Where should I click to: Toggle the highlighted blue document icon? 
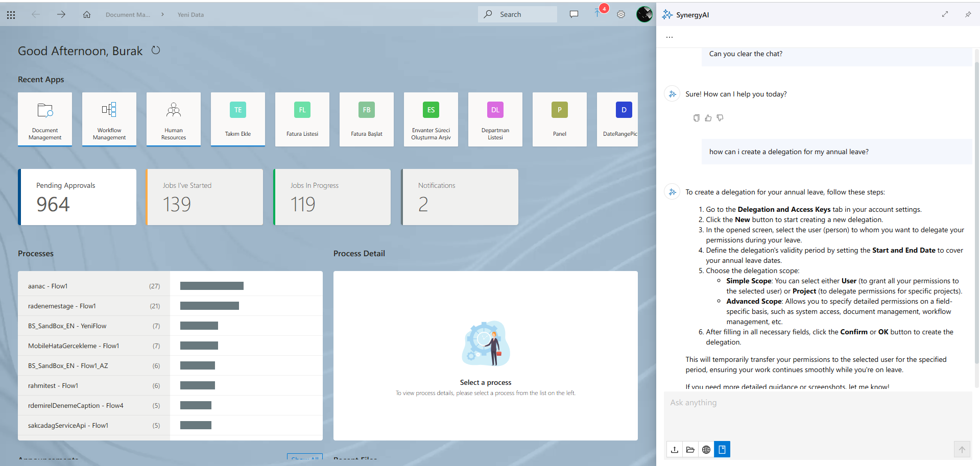pos(722,449)
